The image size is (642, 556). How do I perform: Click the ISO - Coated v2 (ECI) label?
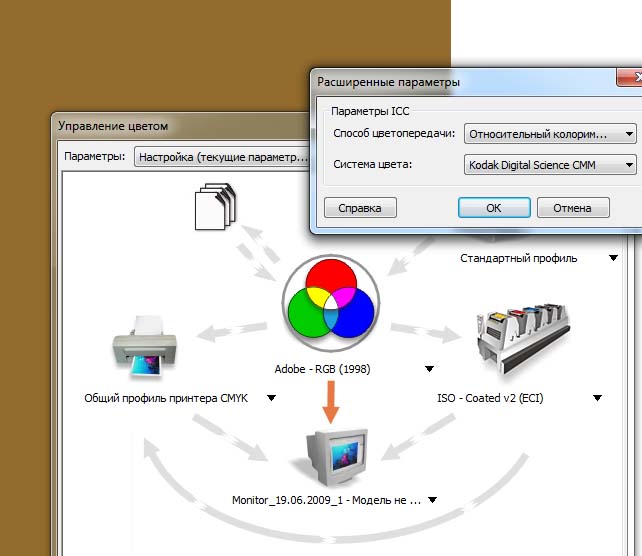[x=490, y=398]
